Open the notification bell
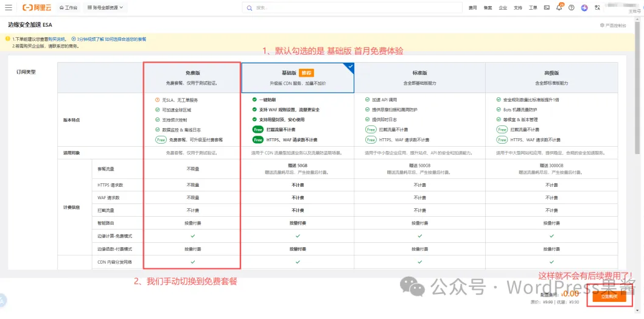The image size is (644, 319). click(x=559, y=7)
